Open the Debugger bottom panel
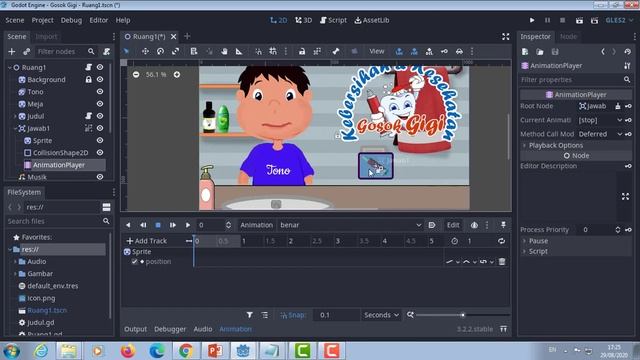This screenshot has height=360, width=640. click(x=170, y=329)
